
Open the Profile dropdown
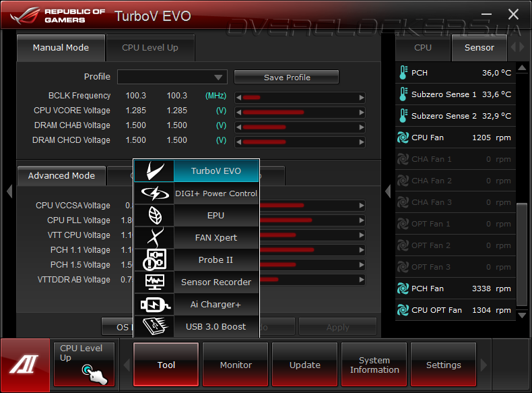pyautogui.click(x=172, y=77)
